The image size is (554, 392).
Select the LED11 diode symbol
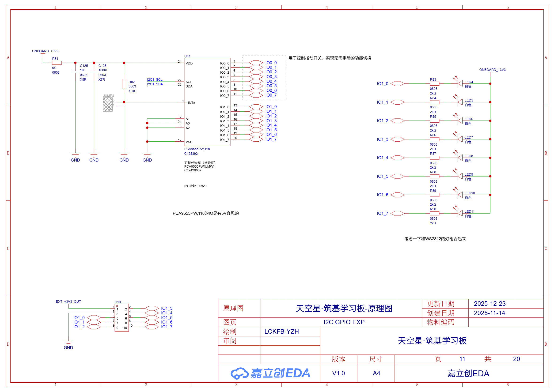point(460,213)
